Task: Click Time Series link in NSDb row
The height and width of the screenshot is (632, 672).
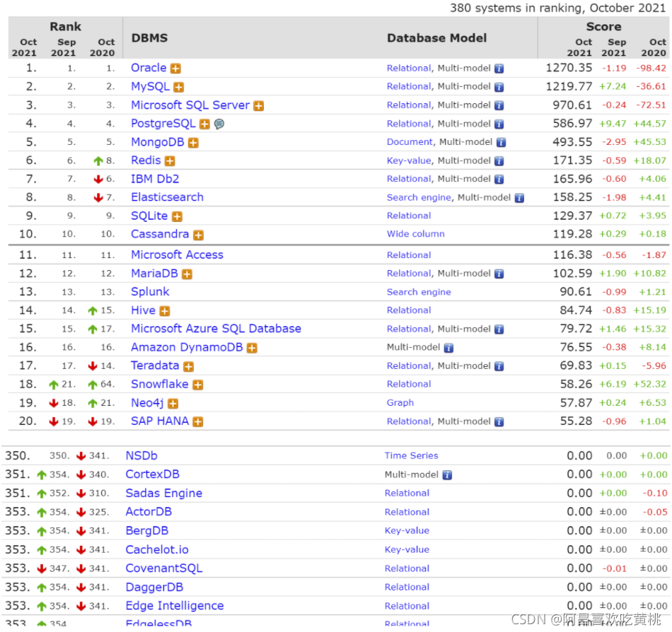Action: click(x=412, y=456)
